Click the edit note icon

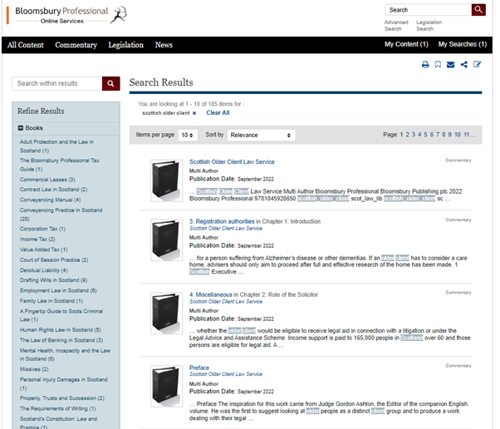477,65
